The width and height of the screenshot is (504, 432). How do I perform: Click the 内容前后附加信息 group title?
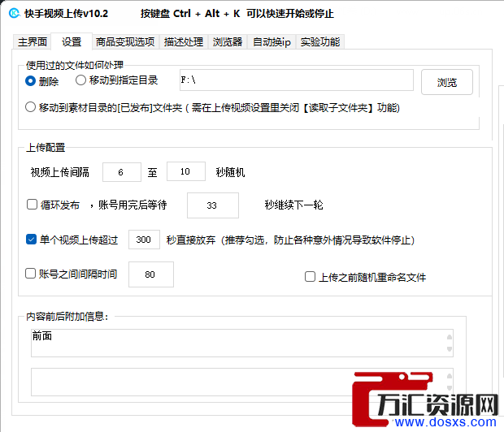(x=67, y=317)
